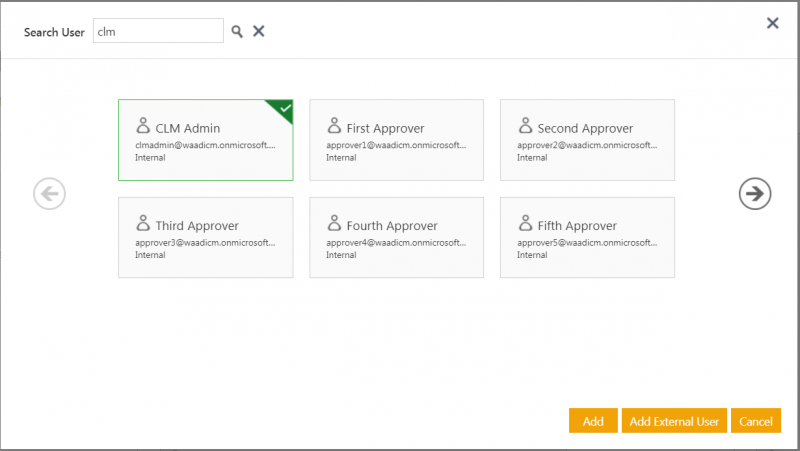Click the First Approver person icon

[x=334, y=126]
